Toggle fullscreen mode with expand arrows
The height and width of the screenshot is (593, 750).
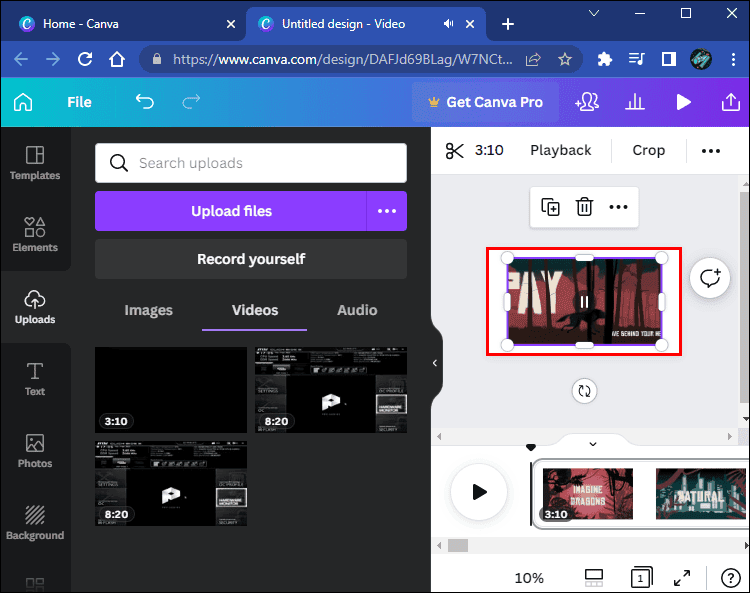(x=682, y=577)
